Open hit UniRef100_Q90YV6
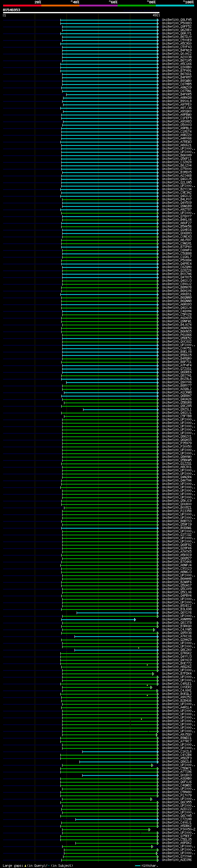 coord(177,382)
